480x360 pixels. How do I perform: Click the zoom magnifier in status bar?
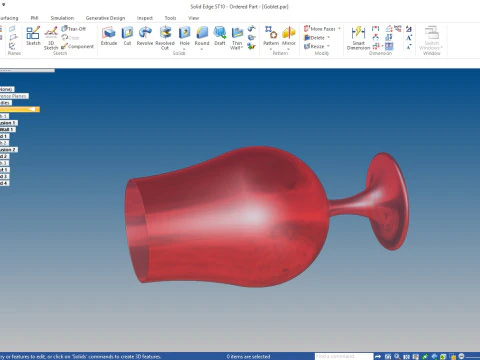coord(397,356)
